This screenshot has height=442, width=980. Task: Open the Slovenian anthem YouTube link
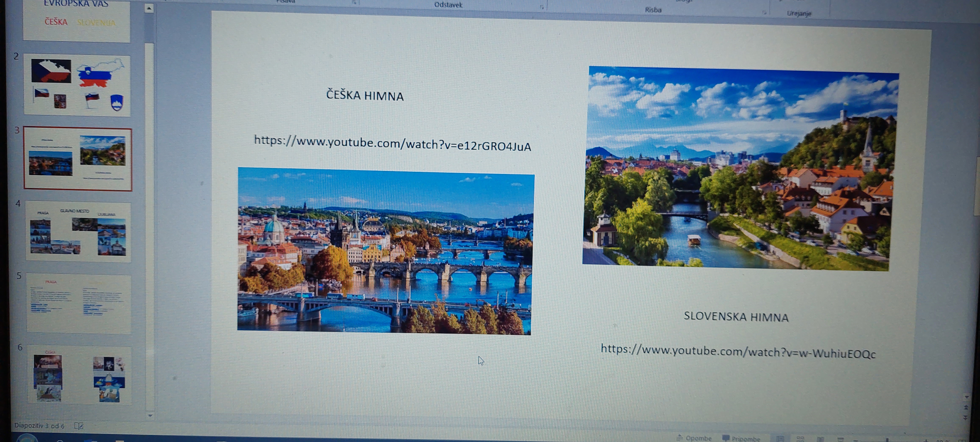tap(738, 351)
